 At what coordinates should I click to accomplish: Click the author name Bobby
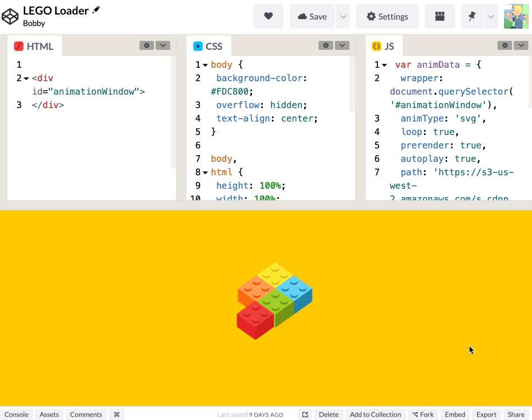[x=34, y=23]
